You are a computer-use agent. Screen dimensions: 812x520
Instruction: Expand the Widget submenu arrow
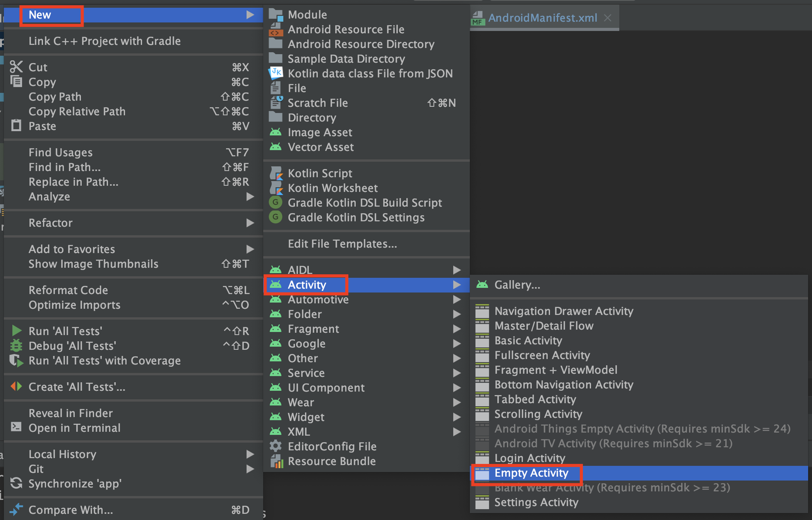pyautogui.click(x=457, y=417)
